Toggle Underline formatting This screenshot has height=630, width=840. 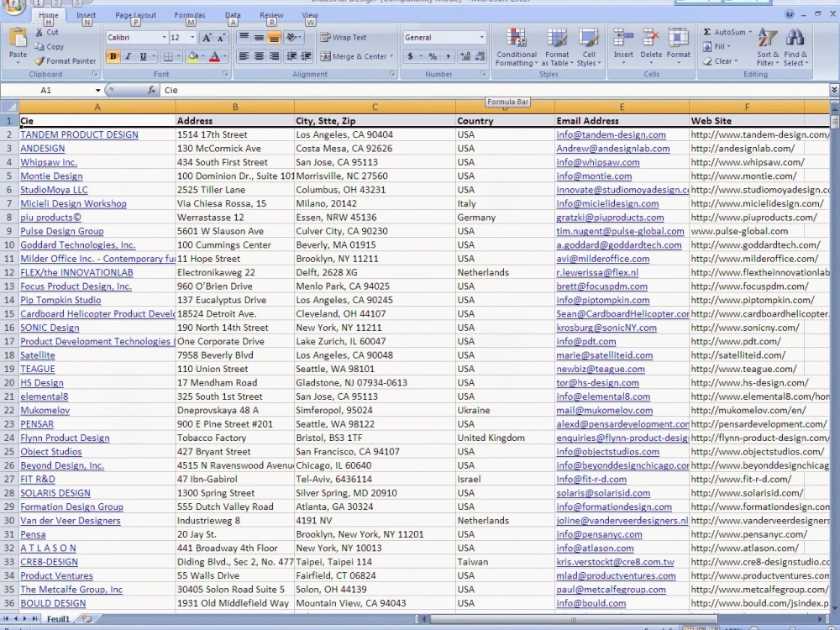pyautogui.click(x=143, y=56)
